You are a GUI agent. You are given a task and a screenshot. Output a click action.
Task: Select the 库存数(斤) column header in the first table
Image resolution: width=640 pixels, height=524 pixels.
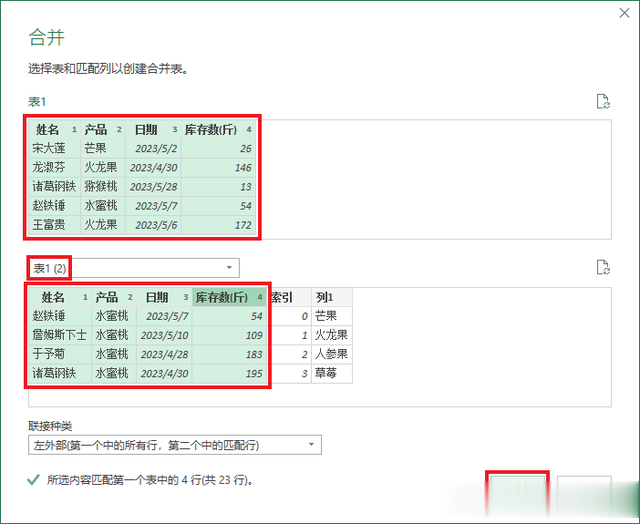coord(218,130)
